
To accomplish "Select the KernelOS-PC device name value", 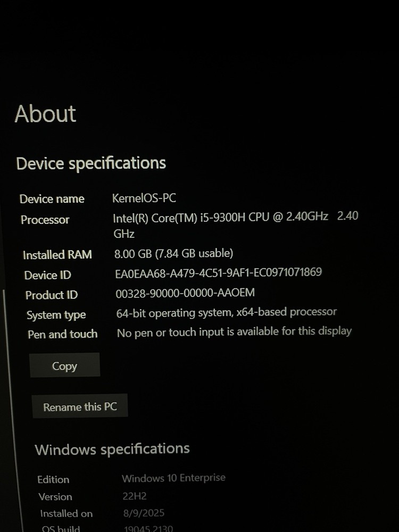I will (144, 198).
